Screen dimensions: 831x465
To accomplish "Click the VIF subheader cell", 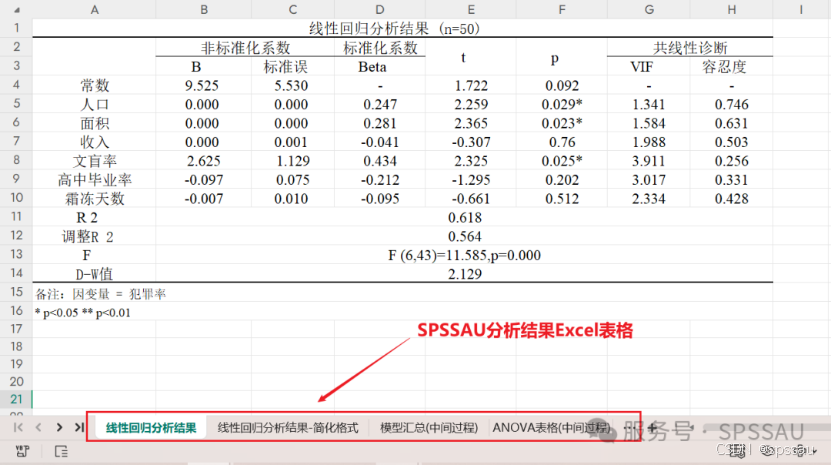I will 641,67.
